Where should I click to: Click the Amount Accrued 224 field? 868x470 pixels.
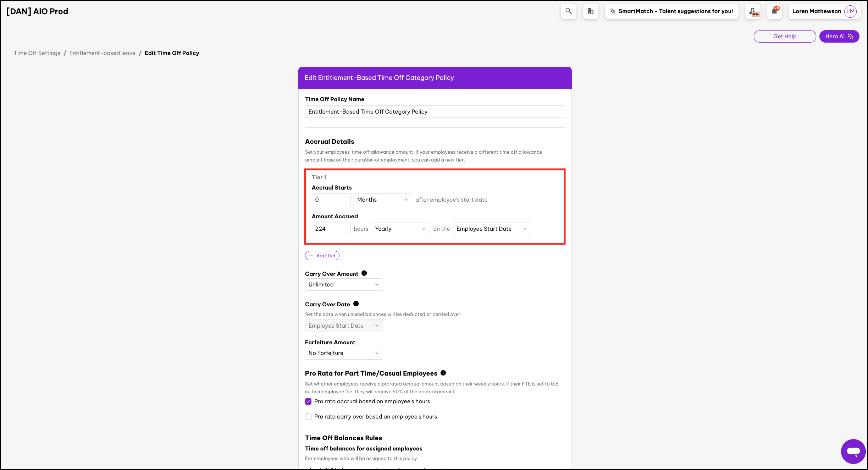coord(331,229)
